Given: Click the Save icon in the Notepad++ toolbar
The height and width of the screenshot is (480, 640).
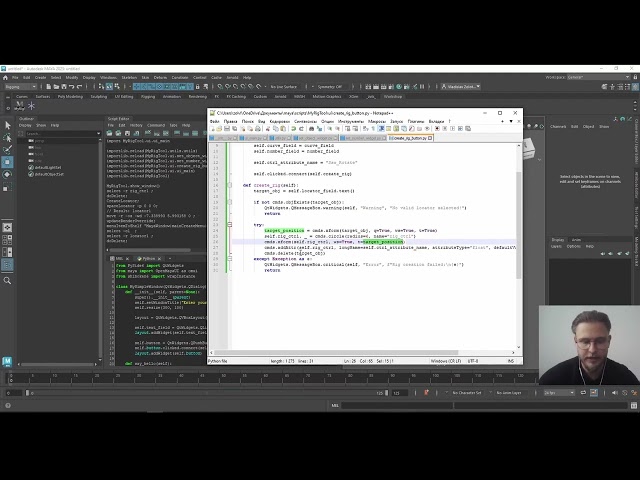Looking at the screenshot, I should [x=227, y=129].
